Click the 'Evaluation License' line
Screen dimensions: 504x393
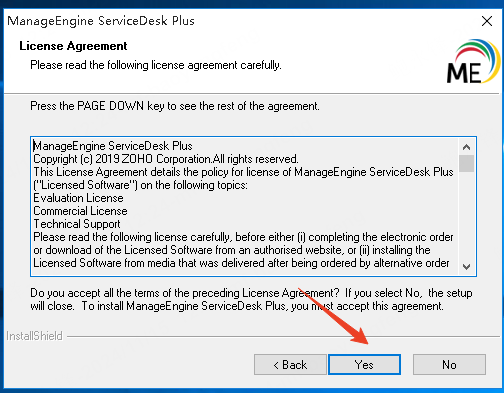tap(78, 198)
